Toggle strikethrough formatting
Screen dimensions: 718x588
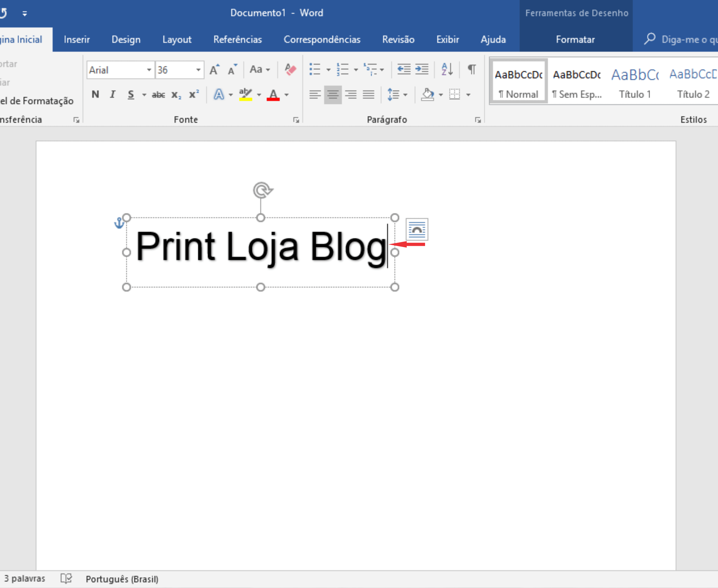(158, 95)
